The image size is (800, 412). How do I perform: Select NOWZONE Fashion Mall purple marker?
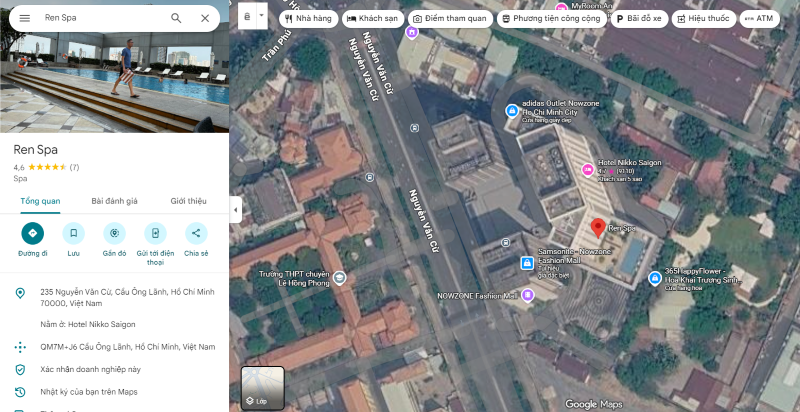tap(528, 295)
